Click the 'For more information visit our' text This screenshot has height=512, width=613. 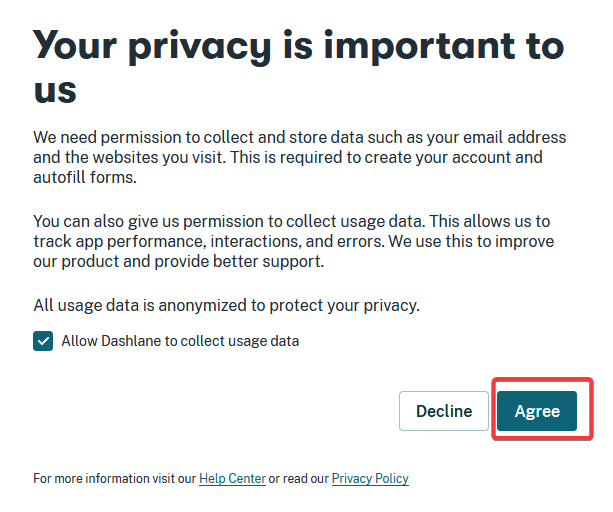(114, 479)
